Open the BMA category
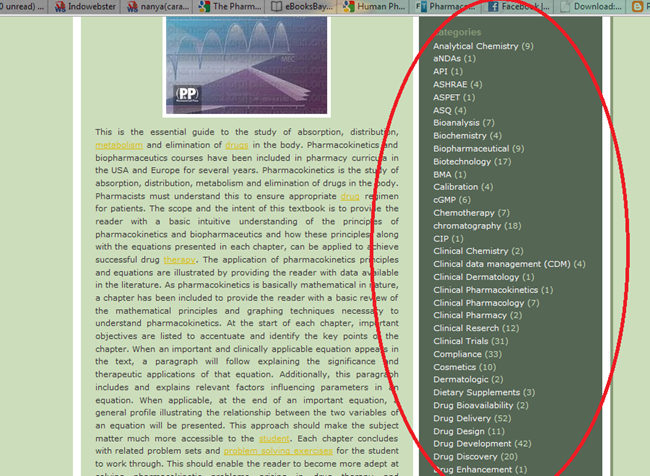The width and height of the screenshot is (650, 476). 450,175
